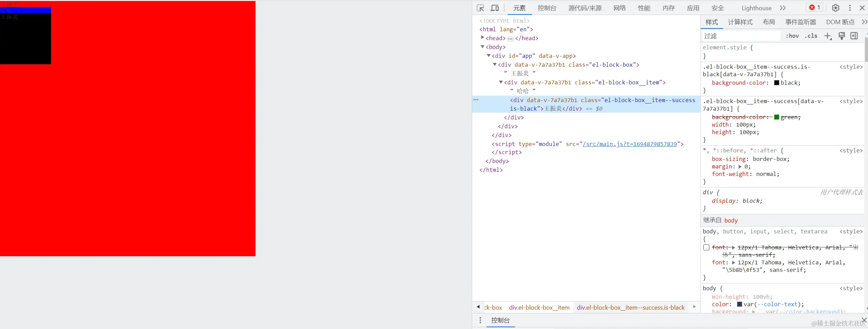Close the DevTools panel

[862, 8]
